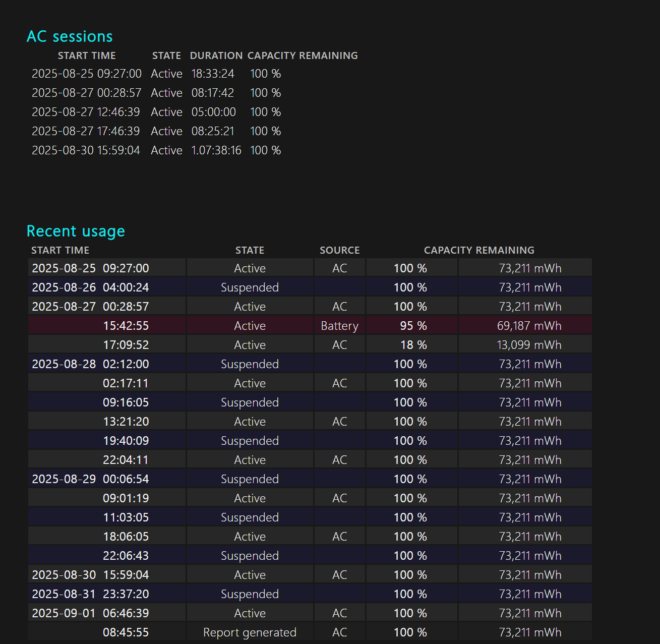Click the 2025-08-31 23:37:20 timestamp
The image size is (660, 644).
90,594
